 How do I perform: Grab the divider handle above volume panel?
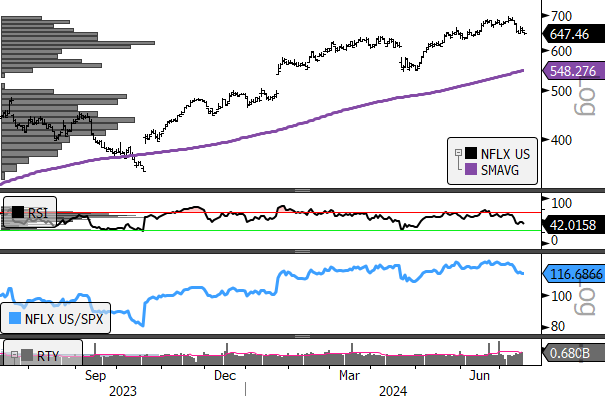302,336
